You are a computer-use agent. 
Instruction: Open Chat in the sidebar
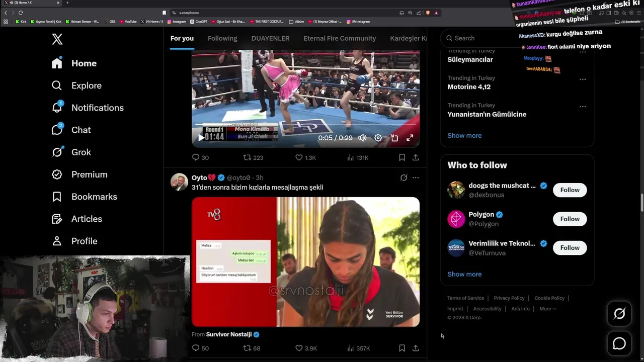tap(71, 130)
